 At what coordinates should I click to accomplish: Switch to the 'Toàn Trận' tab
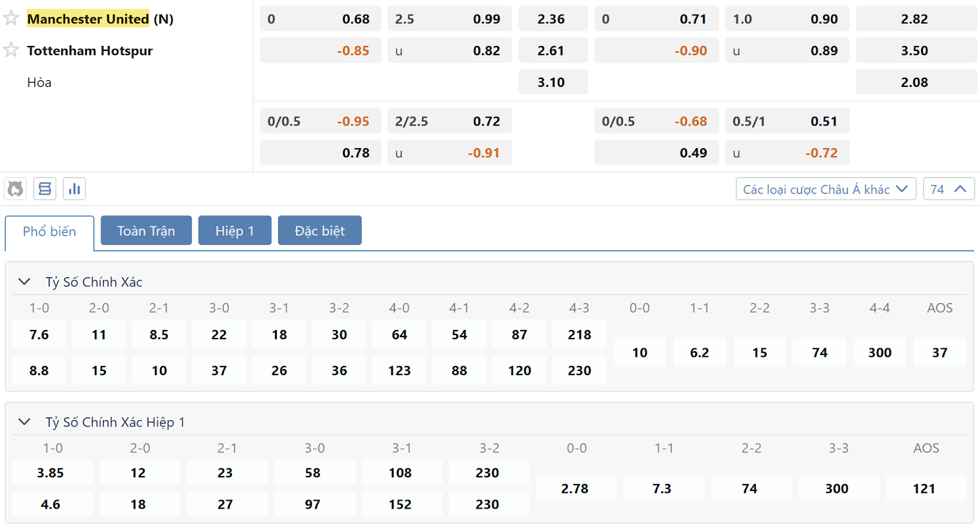pos(146,230)
